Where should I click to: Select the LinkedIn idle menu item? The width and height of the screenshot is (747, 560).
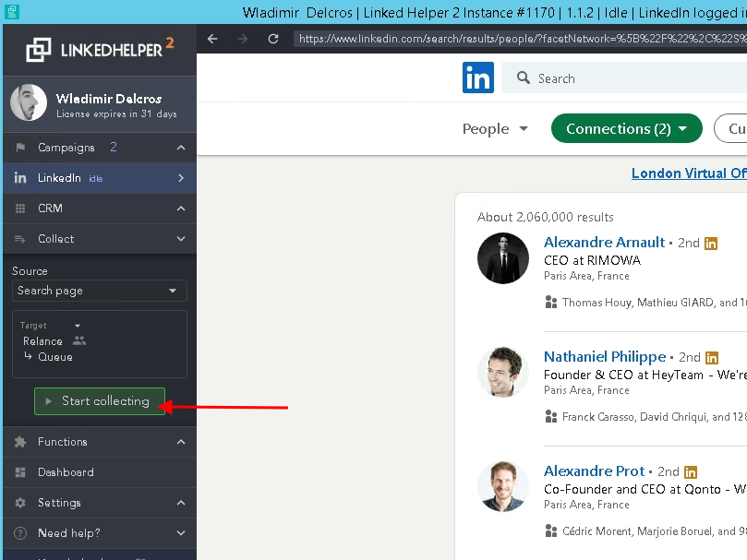click(100, 178)
